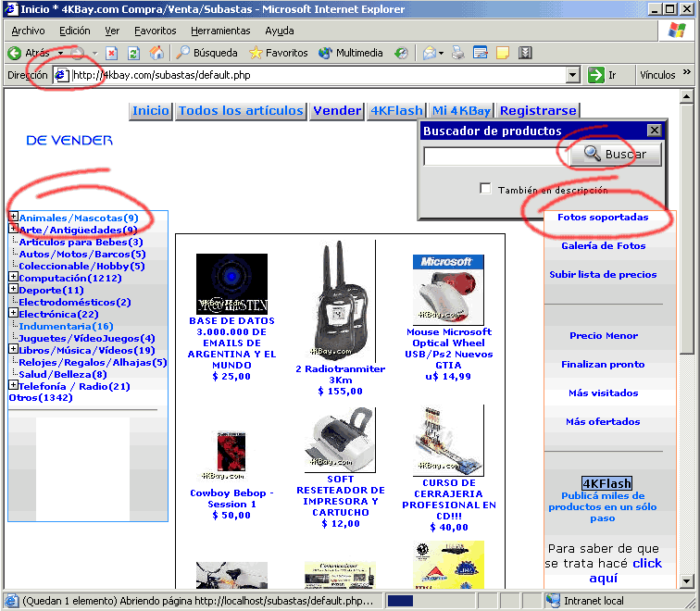Click the status bar page icon
The height and width of the screenshot is (611, 700).
(x=11, y=601)
